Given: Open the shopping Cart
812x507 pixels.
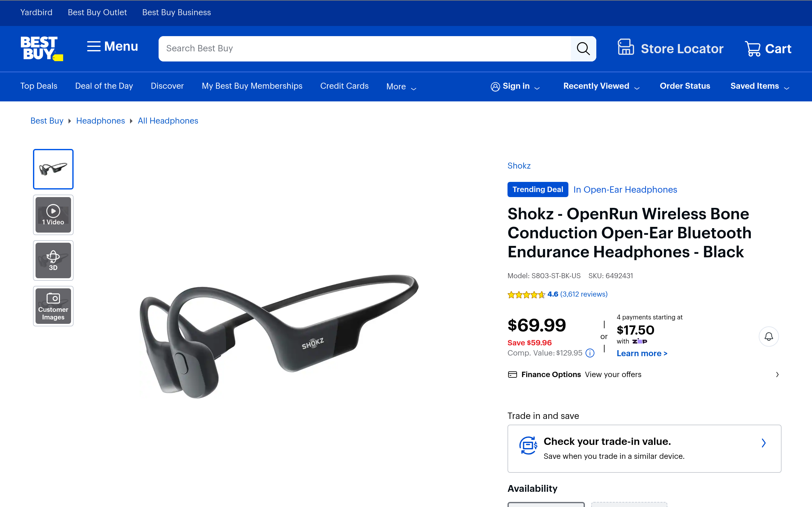Looking at the screenshot, I should tap(768, 49).
